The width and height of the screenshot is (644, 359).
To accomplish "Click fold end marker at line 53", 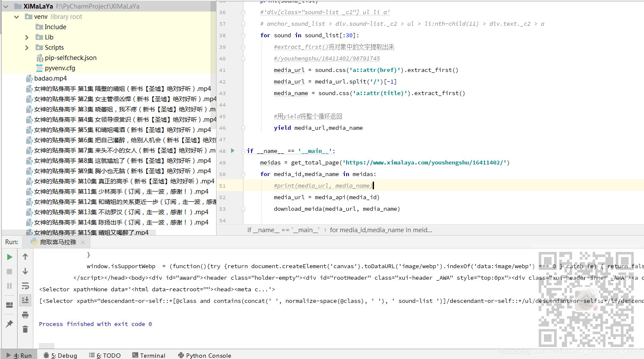I will click(243, 209).
